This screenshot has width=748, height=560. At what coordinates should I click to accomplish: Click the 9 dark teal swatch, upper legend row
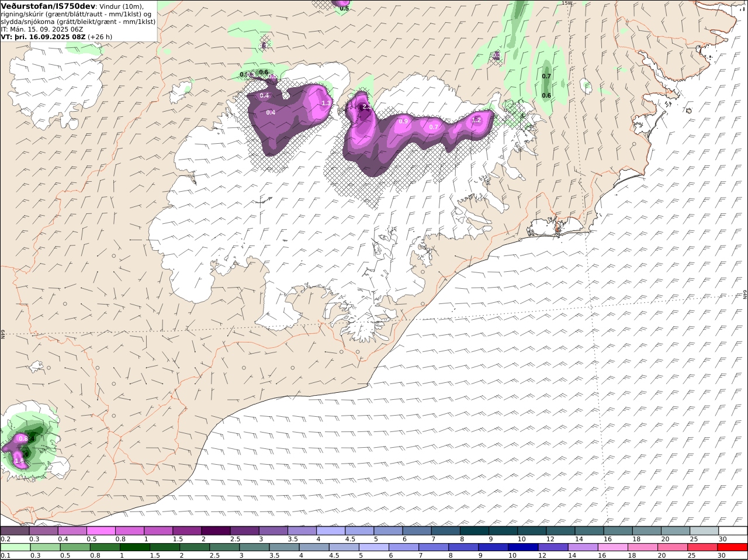(x=503, y=531)
